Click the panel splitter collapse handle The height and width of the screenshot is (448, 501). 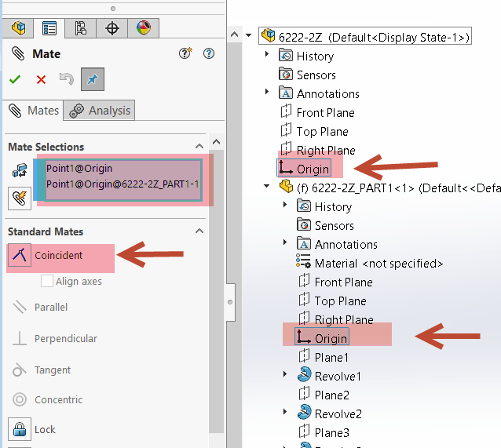230,302
